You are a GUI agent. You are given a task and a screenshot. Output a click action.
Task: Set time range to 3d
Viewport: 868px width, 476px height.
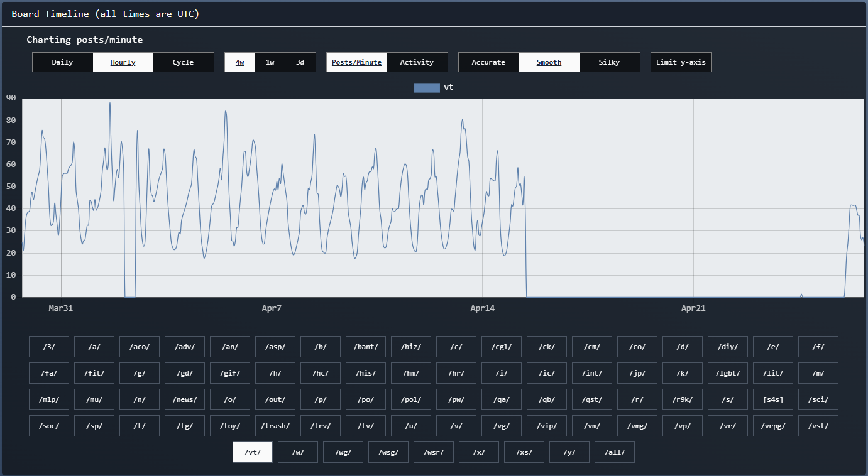pyautogui.click(x=300, y=62)
